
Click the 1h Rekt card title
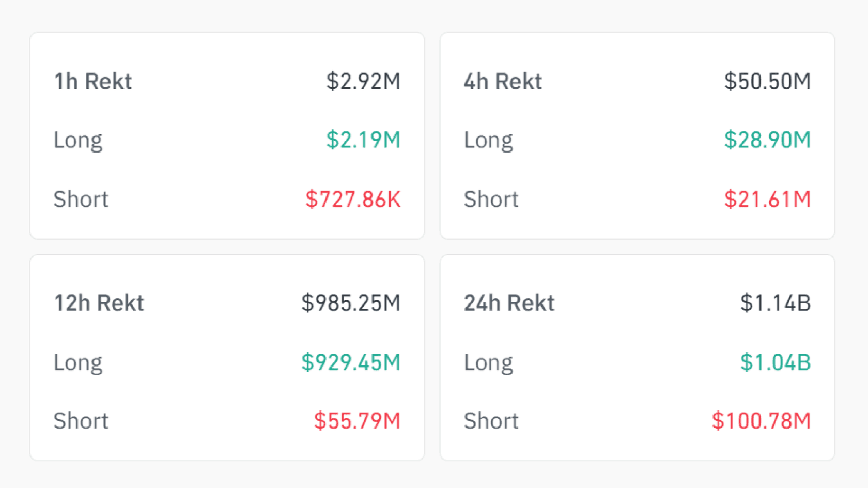click(93, 81)
